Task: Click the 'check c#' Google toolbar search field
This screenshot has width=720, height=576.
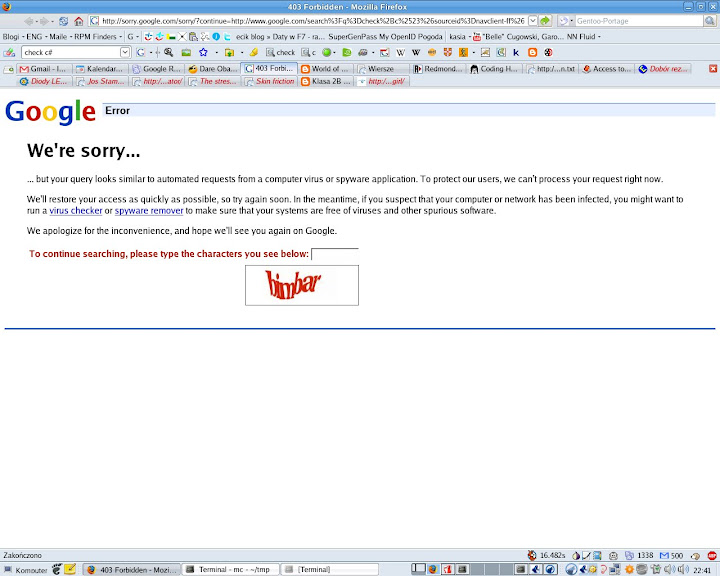Action: point(71,52)
